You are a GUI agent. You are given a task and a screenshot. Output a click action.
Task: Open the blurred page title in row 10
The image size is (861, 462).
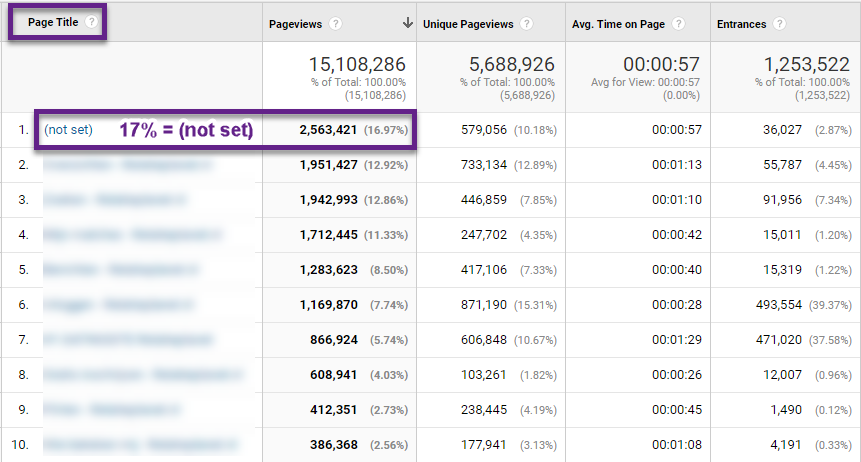click(x=140, y=444)
